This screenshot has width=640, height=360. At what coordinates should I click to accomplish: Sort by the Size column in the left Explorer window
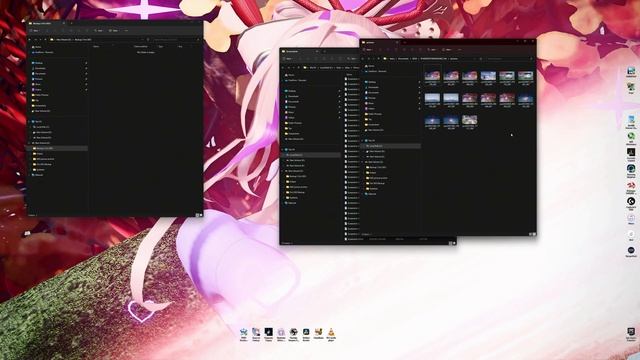coord(180,47)
